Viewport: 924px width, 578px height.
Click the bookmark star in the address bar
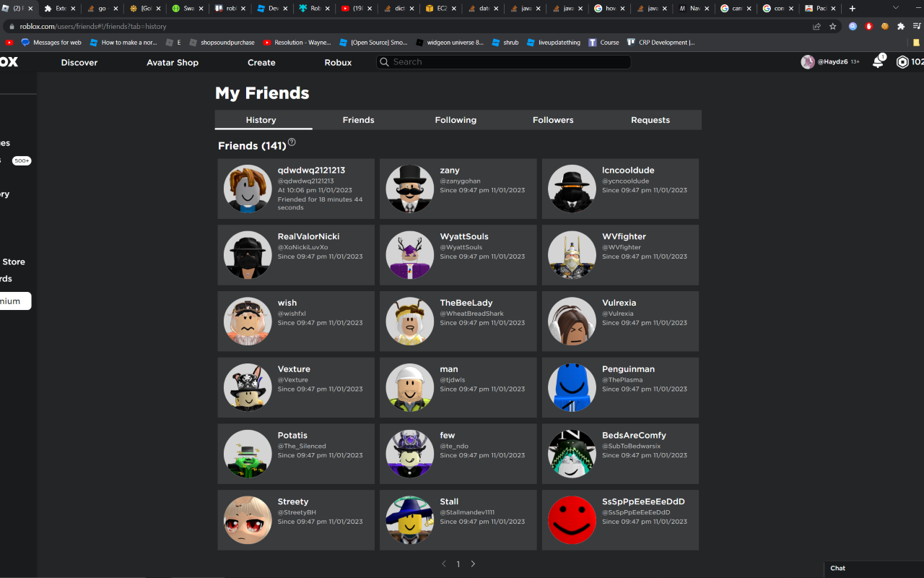pyautogui.click(x=833, y=26)
